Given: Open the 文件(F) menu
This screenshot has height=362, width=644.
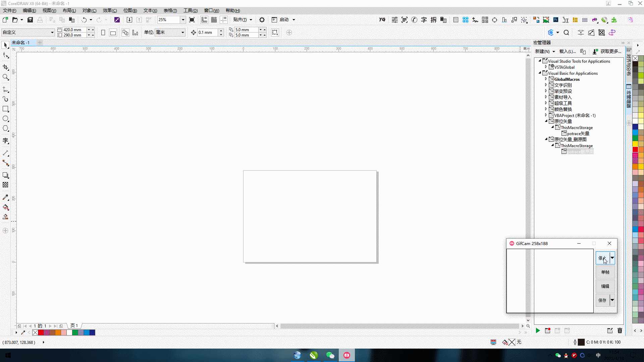Looking at the screenshot, I should coord(10,10).
